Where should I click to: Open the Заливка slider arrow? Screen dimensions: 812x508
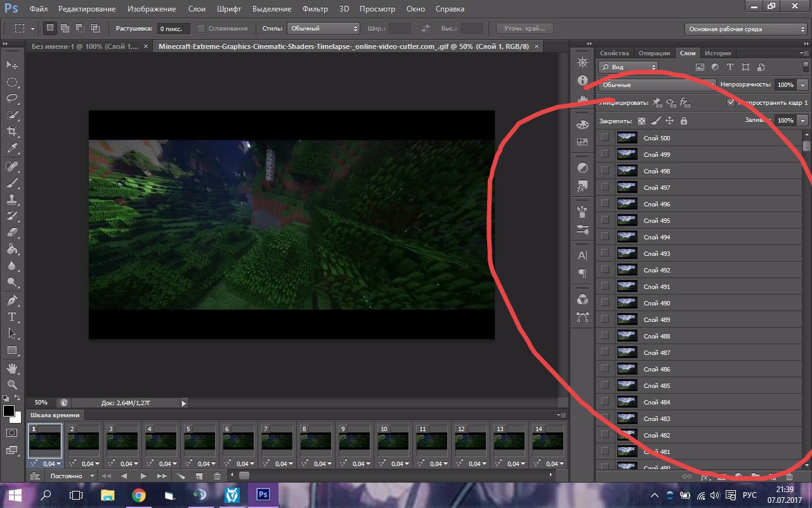click(x=804, y=120)
